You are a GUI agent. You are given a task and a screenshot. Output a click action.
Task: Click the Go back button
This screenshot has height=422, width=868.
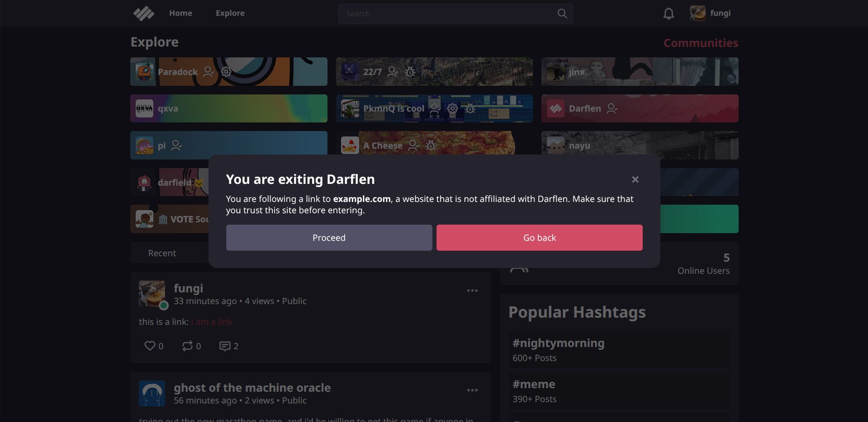tap(539, 238)
